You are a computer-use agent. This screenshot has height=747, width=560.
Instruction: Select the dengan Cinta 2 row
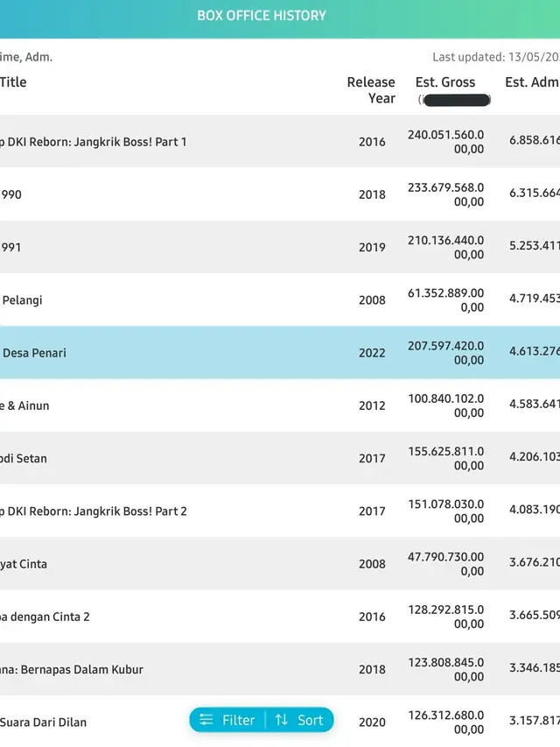pos(280,617)
